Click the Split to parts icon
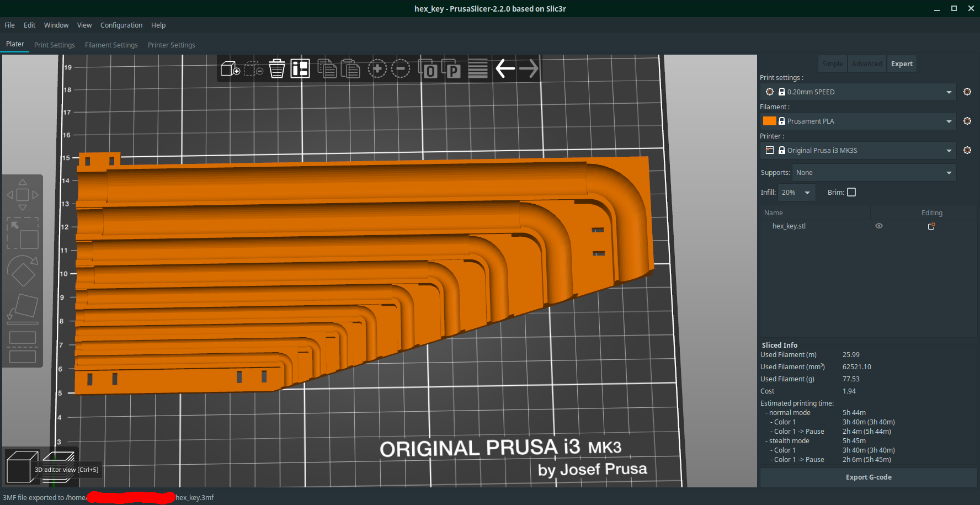Viewport: 980px width, 505px height. (x=451, y=69)
